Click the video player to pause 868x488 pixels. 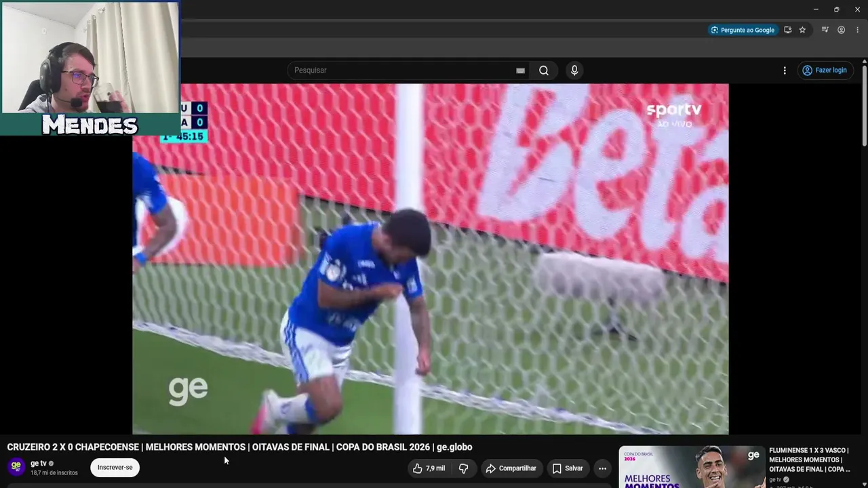click(x=431, y=259)
